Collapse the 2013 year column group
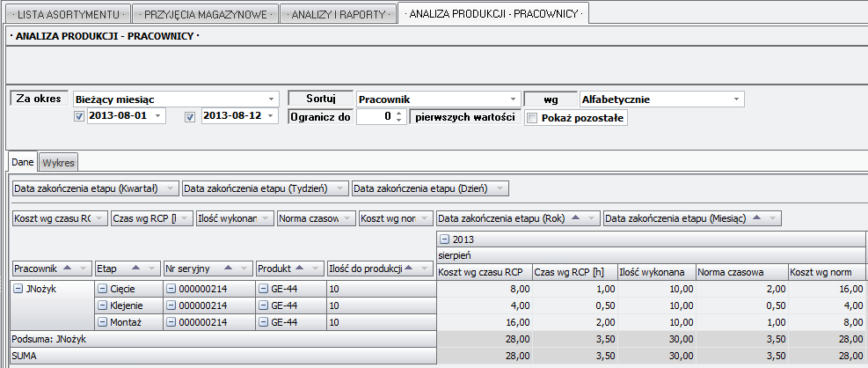 [445, 239]
